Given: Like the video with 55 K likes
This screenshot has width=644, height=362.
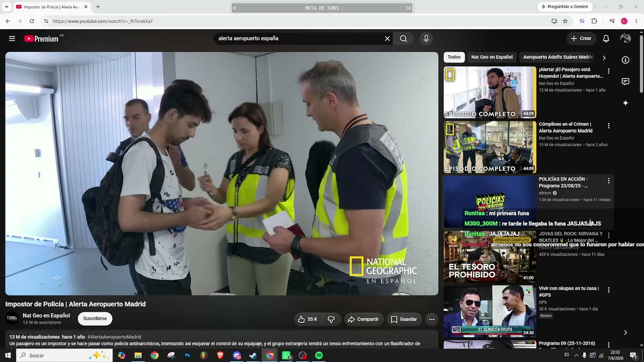Looking at the screenshot, I should [307, 319].
